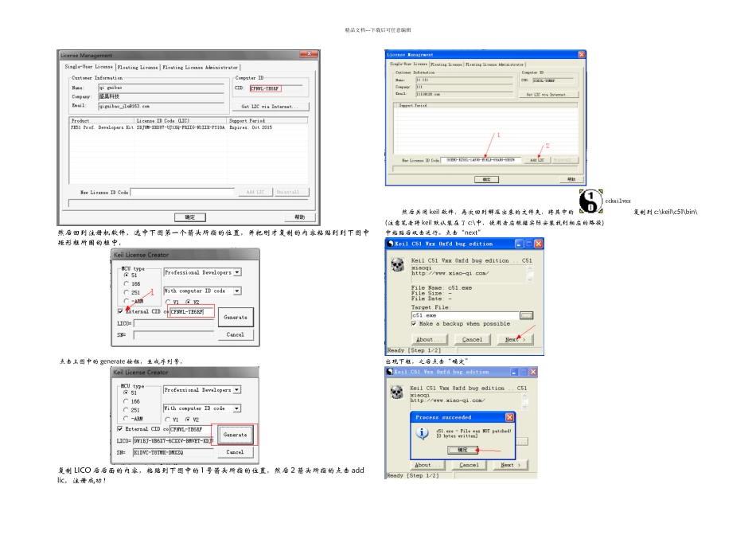This screenshot has width=756, height=535.
Task: Click About in Keil C51 window showing Target File
Action: tap(428, 340)
